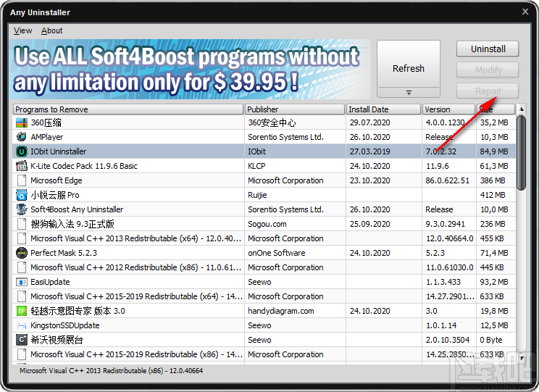
Task: Select the 搜狗输入法 9.3正式版 entry
Action: click(72, 224)
